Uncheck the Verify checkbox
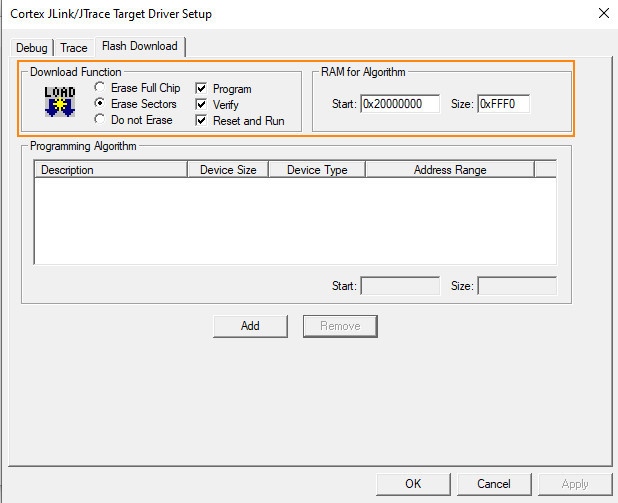 pos(201,105)
